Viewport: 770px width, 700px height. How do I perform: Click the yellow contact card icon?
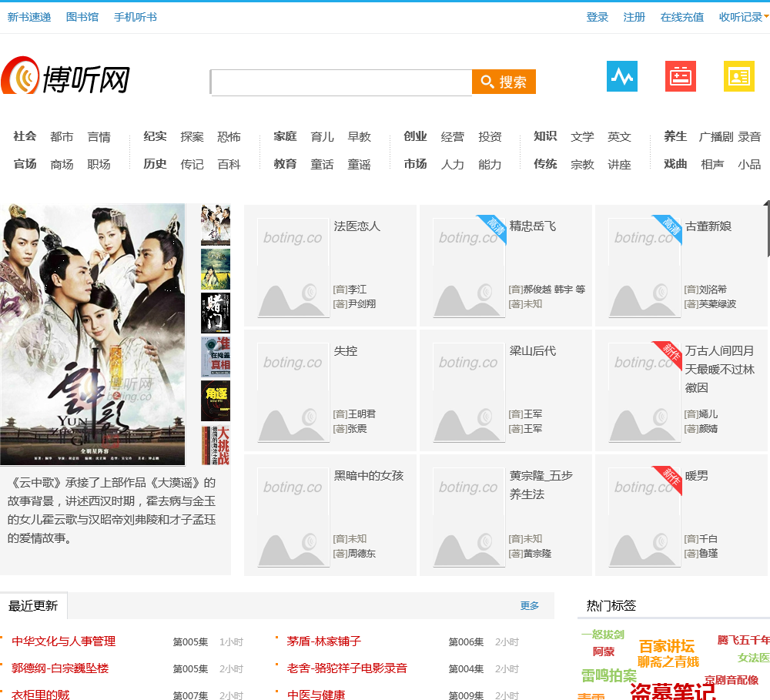pyautogui.click(x=738, y=76)
